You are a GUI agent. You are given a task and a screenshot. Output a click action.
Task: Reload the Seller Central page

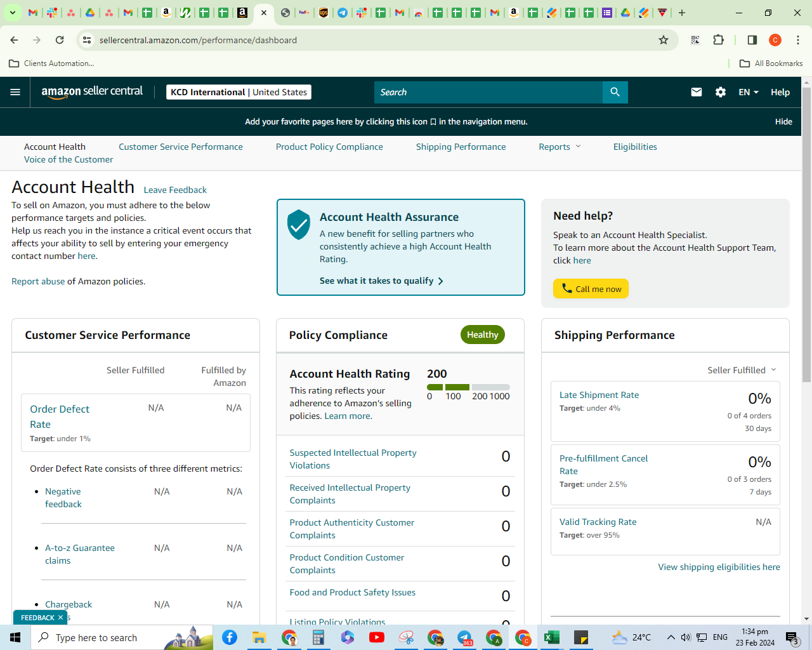(60, 40)
